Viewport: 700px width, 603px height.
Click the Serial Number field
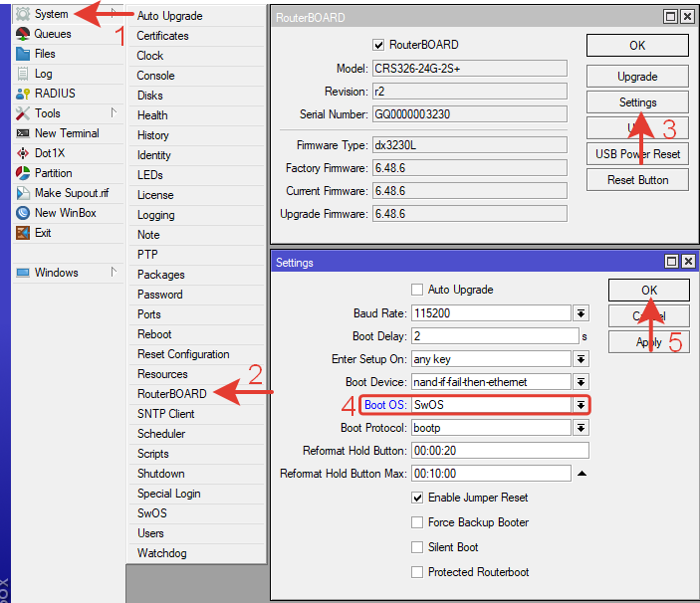click(x=470, y=114)
